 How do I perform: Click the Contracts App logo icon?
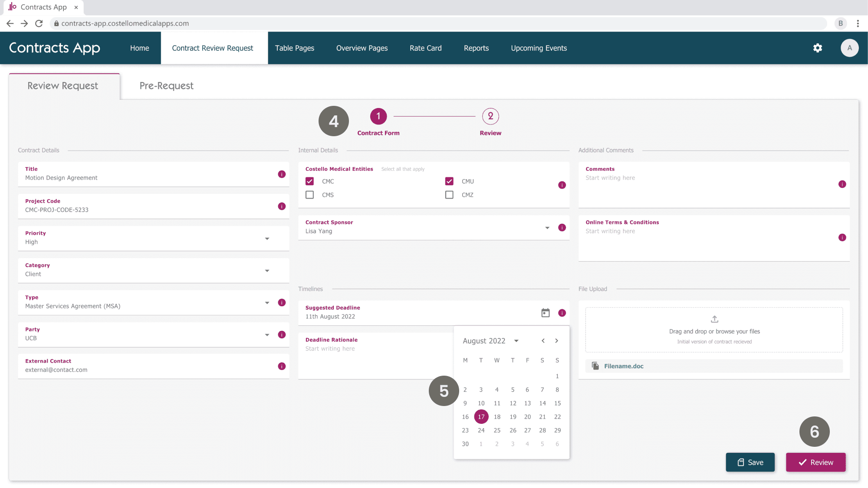coord(12,7)
